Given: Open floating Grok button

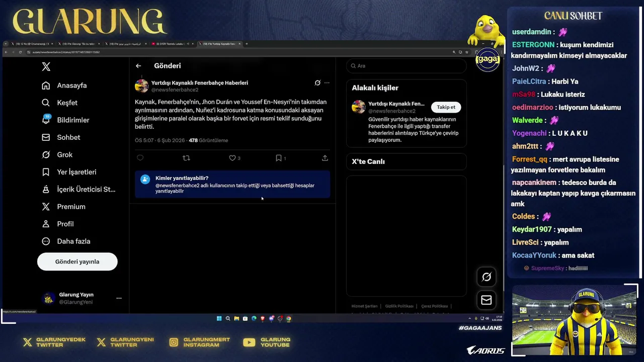Looking at the screenshot, I should point(487,277).
